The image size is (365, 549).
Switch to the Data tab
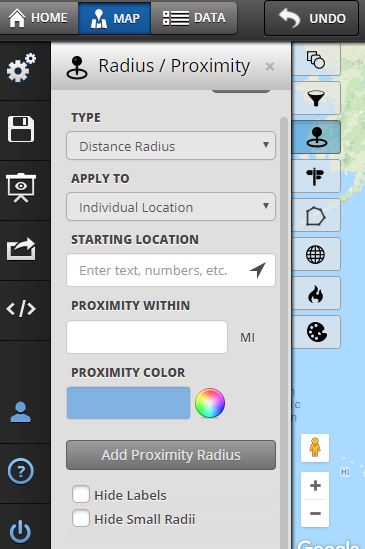(194, 18)
